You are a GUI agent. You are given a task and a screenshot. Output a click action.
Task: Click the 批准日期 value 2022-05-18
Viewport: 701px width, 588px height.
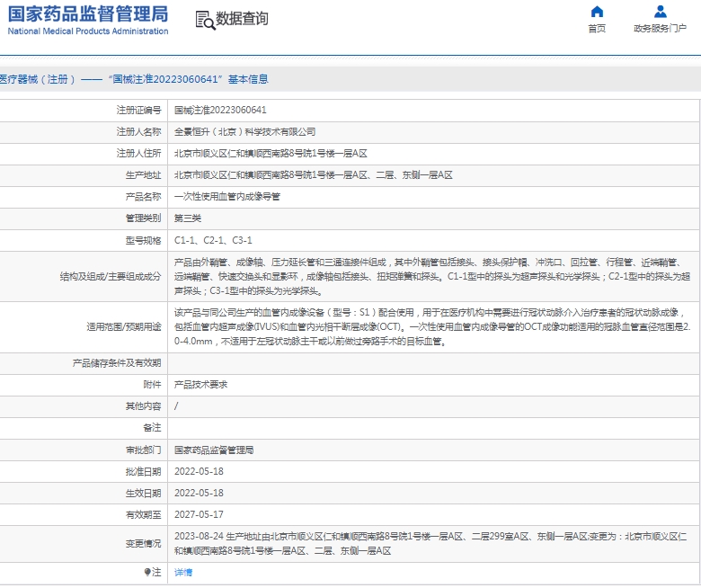[199, 471]
